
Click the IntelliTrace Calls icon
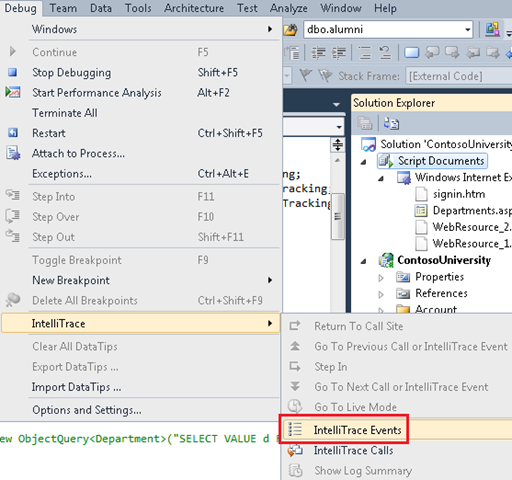coord(295,450)
